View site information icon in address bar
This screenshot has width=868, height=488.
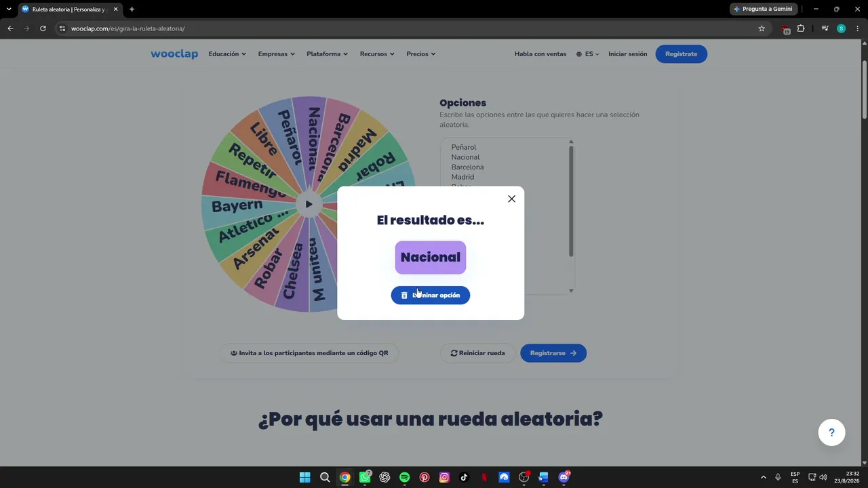click(62, 28)
